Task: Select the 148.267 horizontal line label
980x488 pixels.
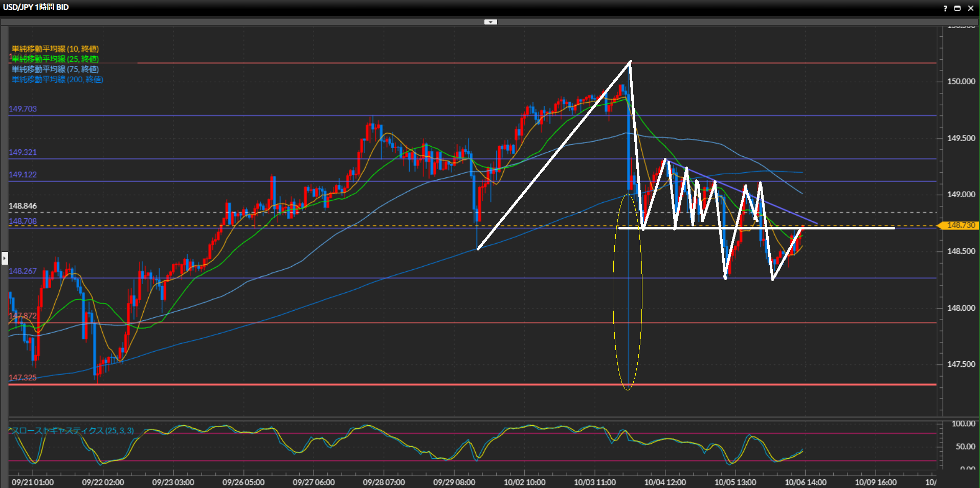Action: (x=23, y=271)
